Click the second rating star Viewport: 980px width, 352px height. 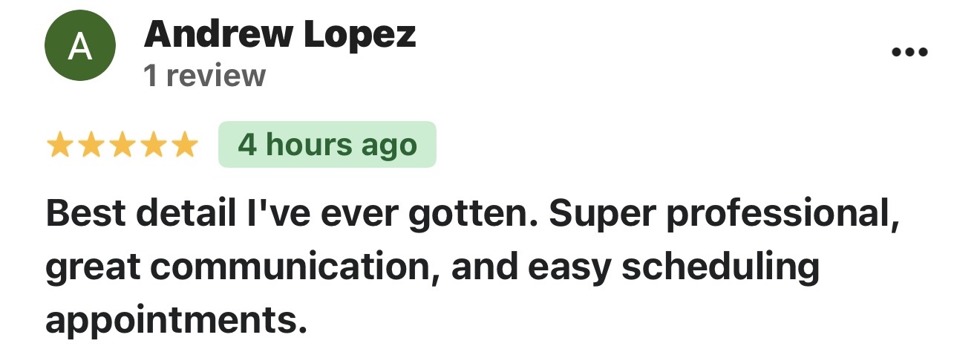[x=91, y=146]
